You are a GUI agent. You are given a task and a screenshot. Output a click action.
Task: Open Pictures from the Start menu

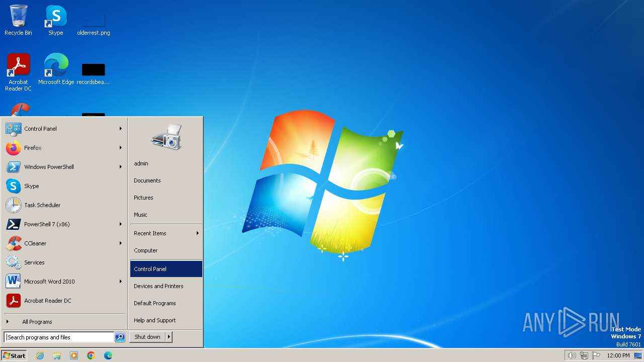(166, 198)
